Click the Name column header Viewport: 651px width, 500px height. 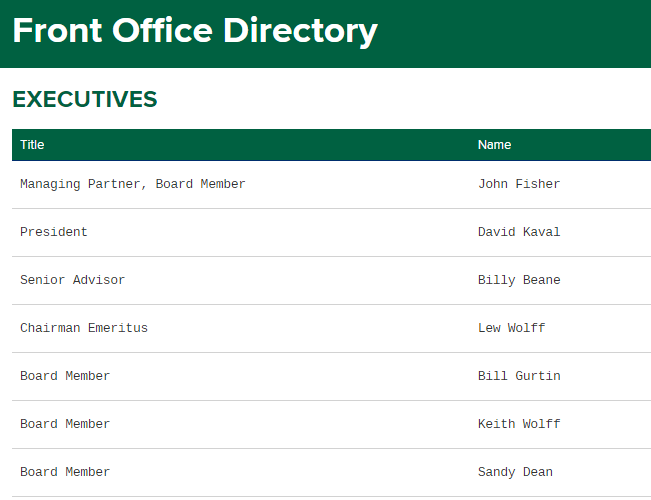pos(494,145)
